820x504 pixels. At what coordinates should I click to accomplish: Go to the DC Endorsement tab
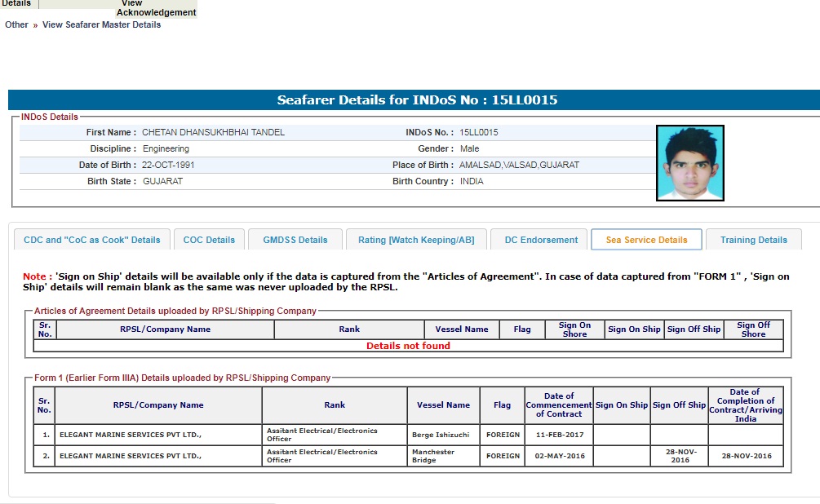pyautogui.click(x=540, y=240)
